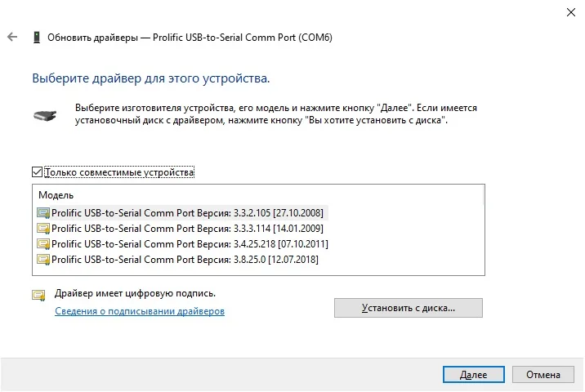Click the 'Модель' column header
This screenshot has height=392, width=585.
point(56,195)
